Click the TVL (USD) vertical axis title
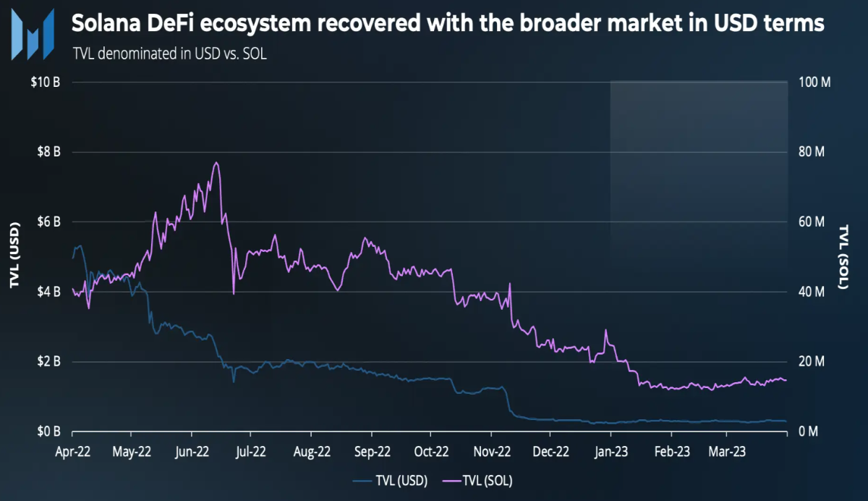868x501 pixels. [x=14, y=256]
